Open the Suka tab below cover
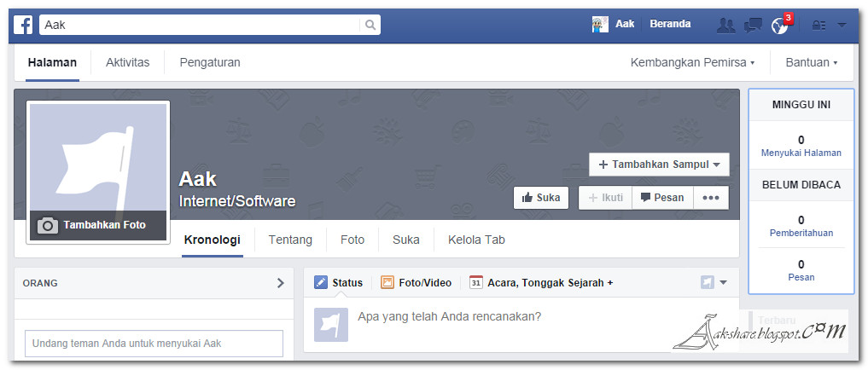This screenshot has width=868, height=370. 405,240
